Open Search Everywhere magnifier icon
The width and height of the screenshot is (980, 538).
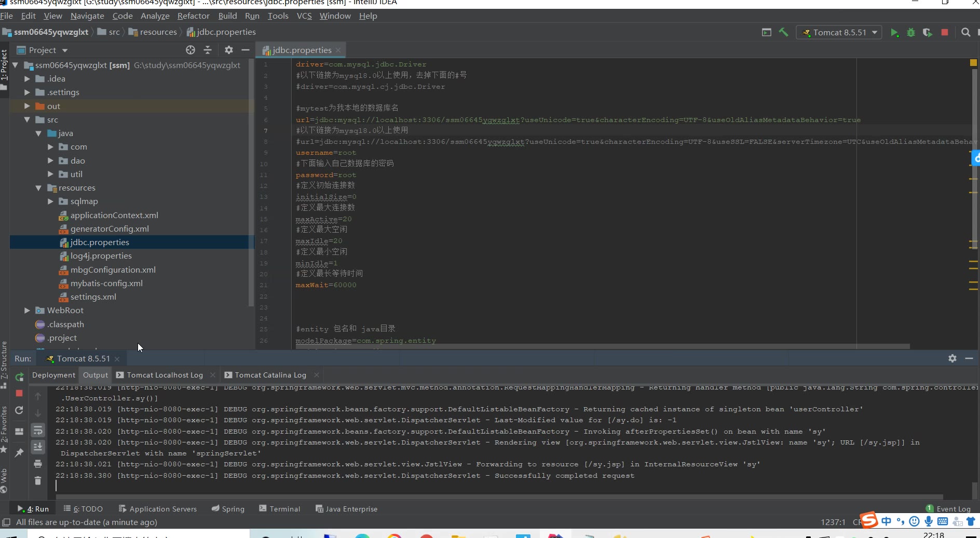click(965, 32)
